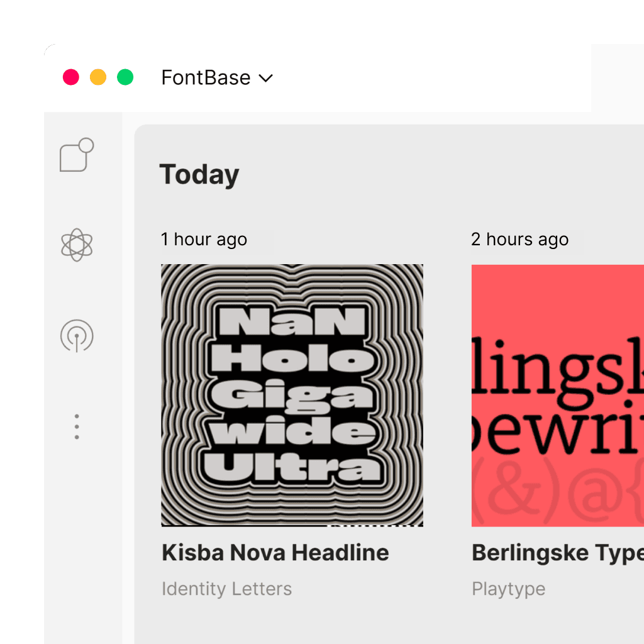The height and width of the screenshot is (644, 644).
Task: Click the '2 hours ago' timestamp
Action: click(520, 239)
